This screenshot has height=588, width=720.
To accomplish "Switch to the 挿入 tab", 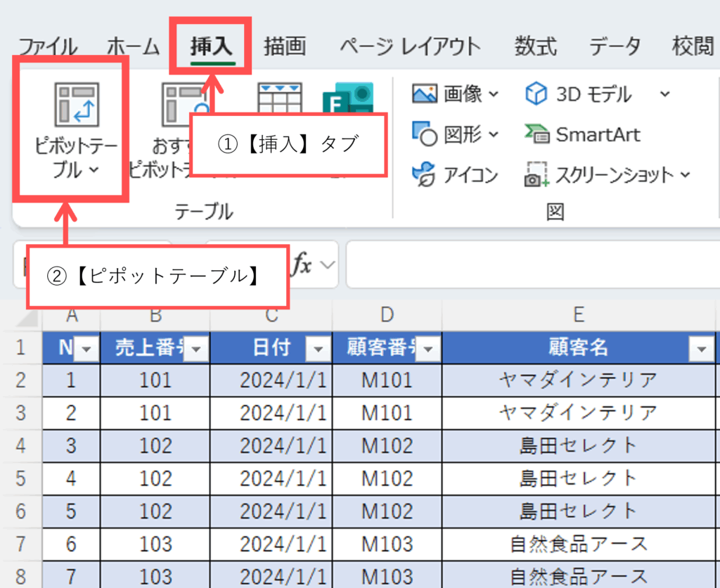I will pos(211,46).
